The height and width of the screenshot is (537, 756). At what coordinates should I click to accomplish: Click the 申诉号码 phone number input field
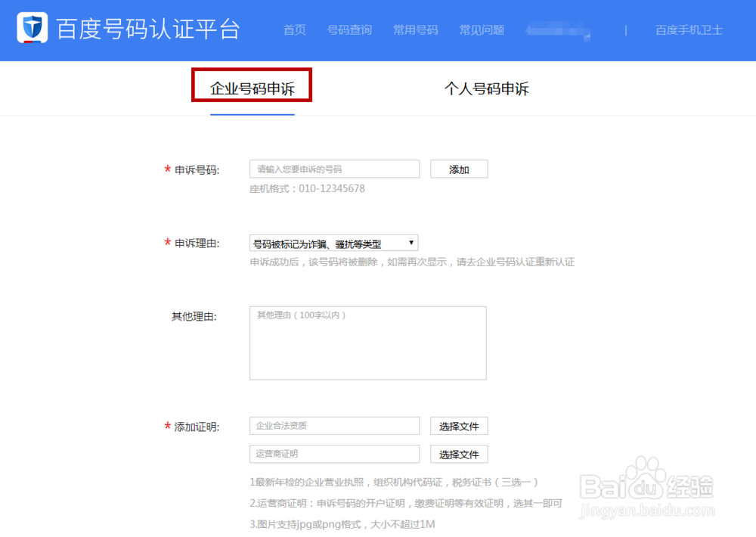click(x=334, y=169)
